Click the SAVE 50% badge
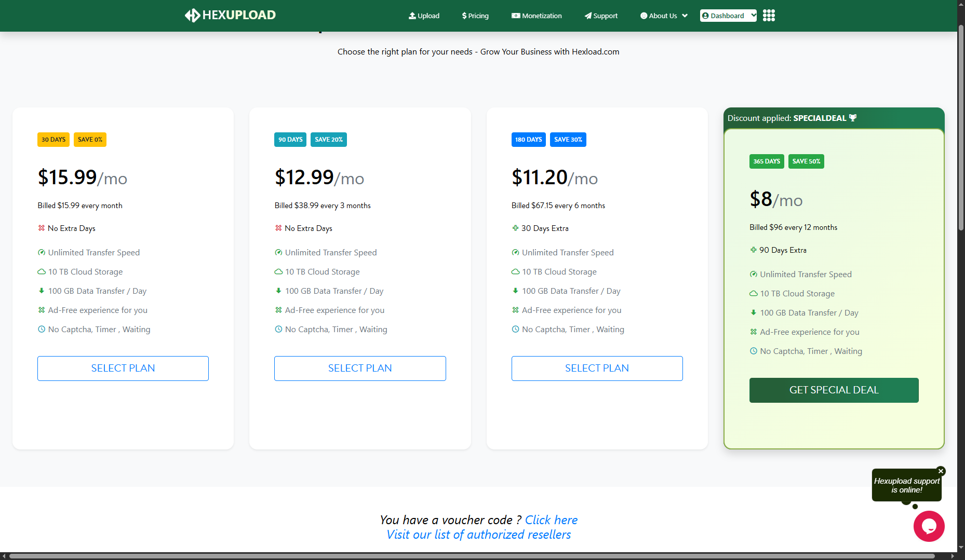The height and width of the screenshot is (560, 965). (806, 161)
